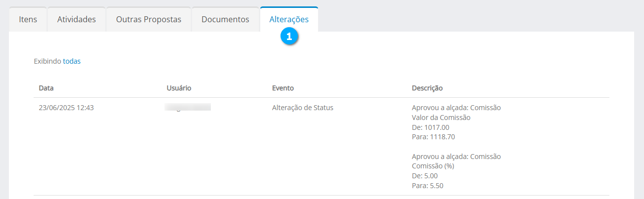Click the "Valor da Comissão" description line

coord(441,118)
